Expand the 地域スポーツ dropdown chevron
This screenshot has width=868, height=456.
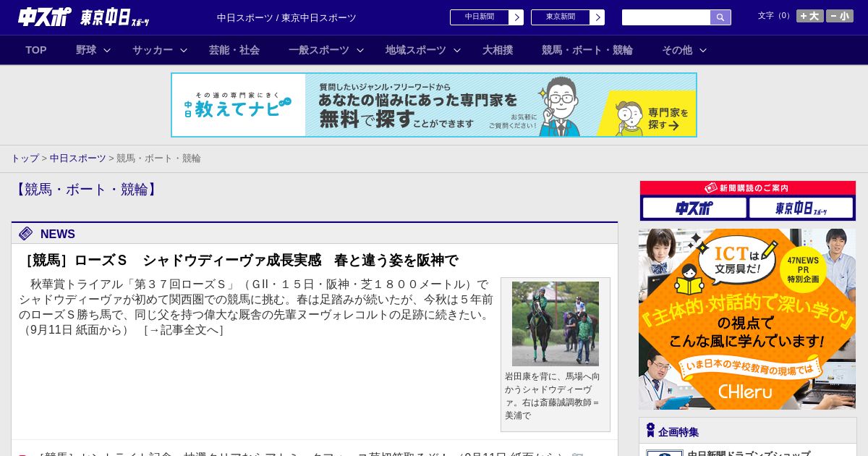tap(457, 50)
